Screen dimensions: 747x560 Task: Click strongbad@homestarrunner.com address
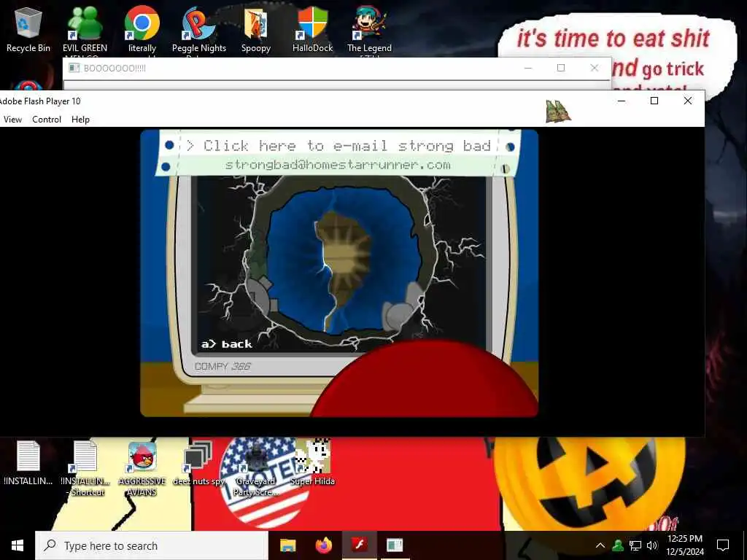(338, 165)
